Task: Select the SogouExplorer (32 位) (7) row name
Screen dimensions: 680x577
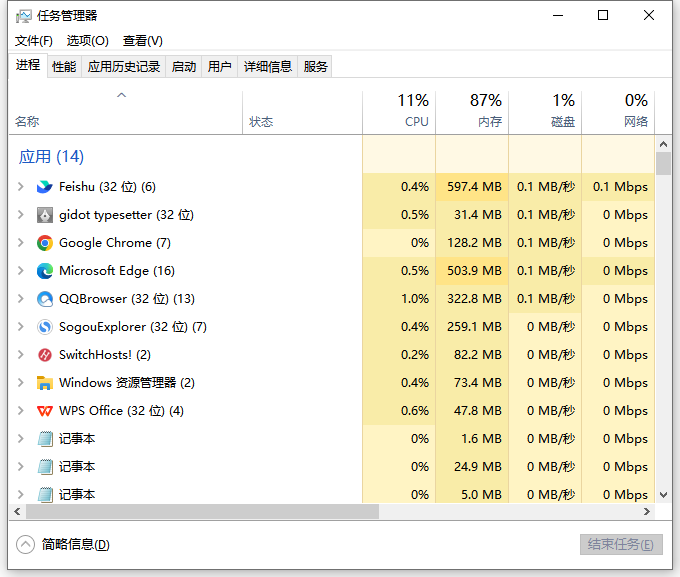Action: tap(133, 327)
